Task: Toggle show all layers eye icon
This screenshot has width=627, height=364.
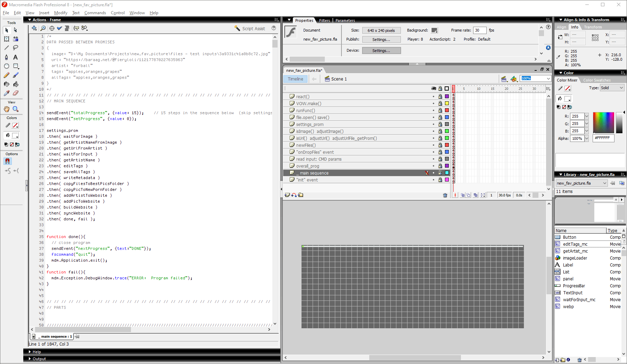Action: 434,88
